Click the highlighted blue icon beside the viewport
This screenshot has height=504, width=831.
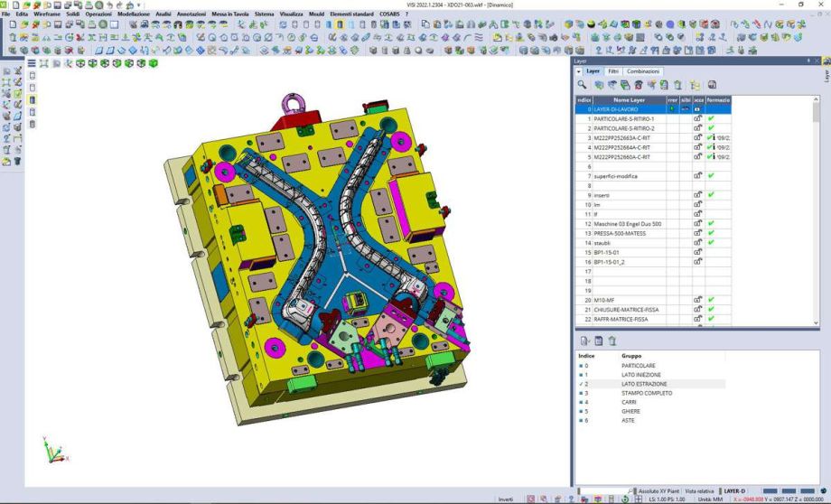[33, 99]
